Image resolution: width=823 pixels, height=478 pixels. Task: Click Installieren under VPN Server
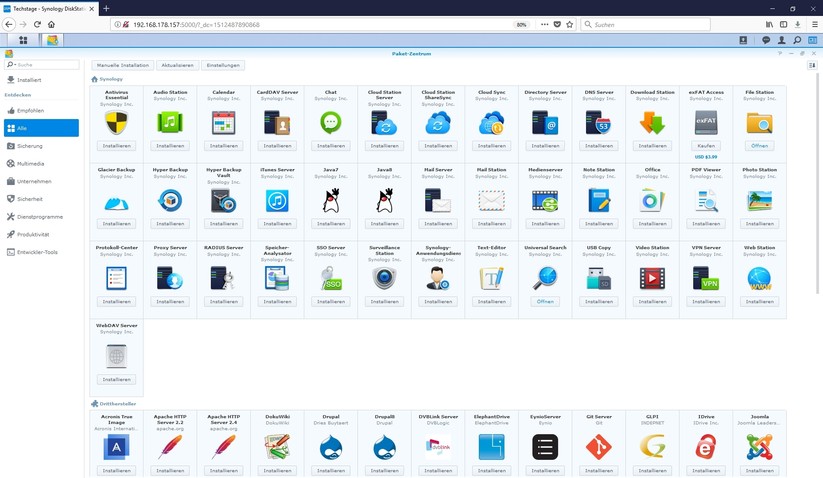coord(706,301)
